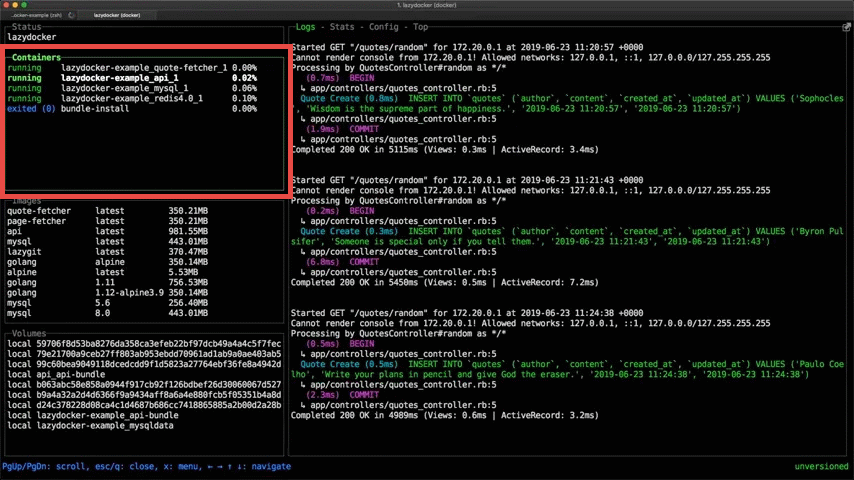
Task: Switch to the Stats tab
Action: click(343, 28)
